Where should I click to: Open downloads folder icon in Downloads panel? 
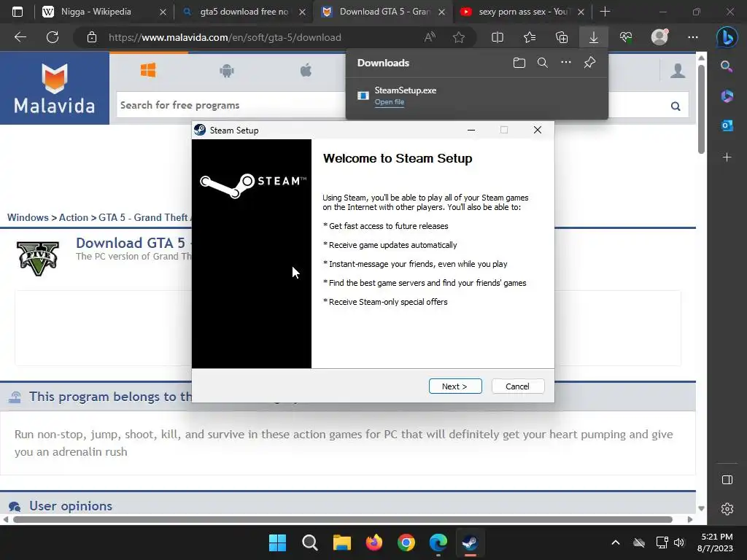[519, 63]
